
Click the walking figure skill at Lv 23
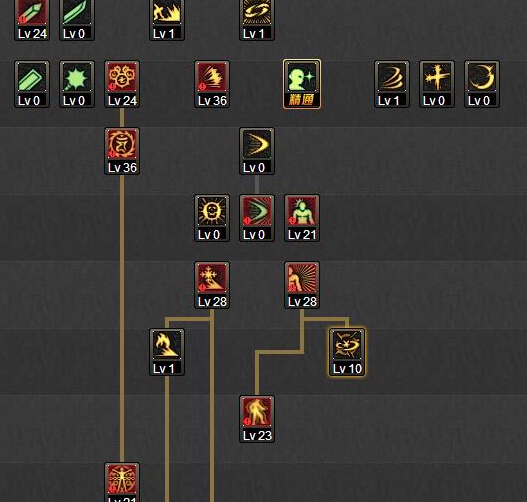(257, 419)
